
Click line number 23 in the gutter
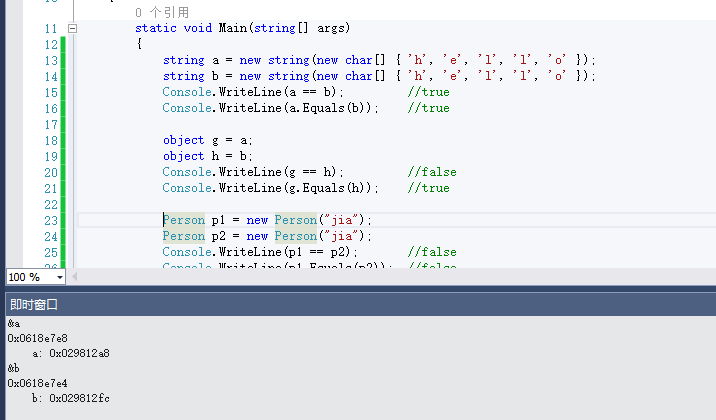click(x=50, y=220)
